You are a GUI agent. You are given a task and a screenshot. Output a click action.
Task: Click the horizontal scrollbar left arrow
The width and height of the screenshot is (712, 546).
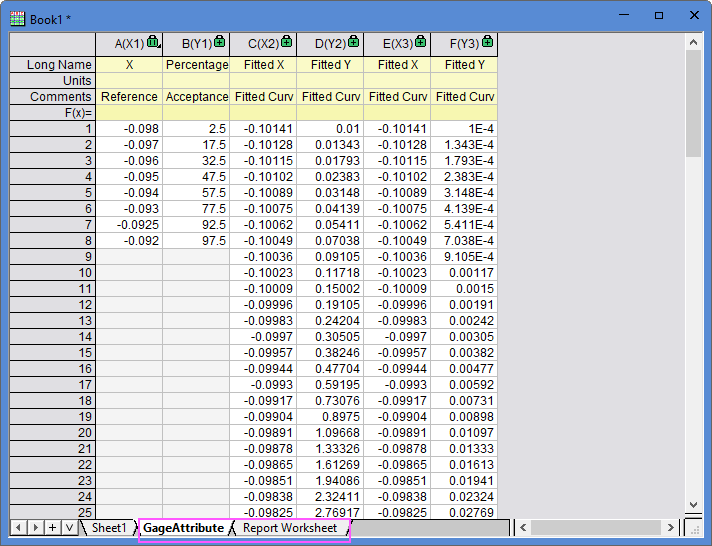pyautogui.click(x=523, y=527)
